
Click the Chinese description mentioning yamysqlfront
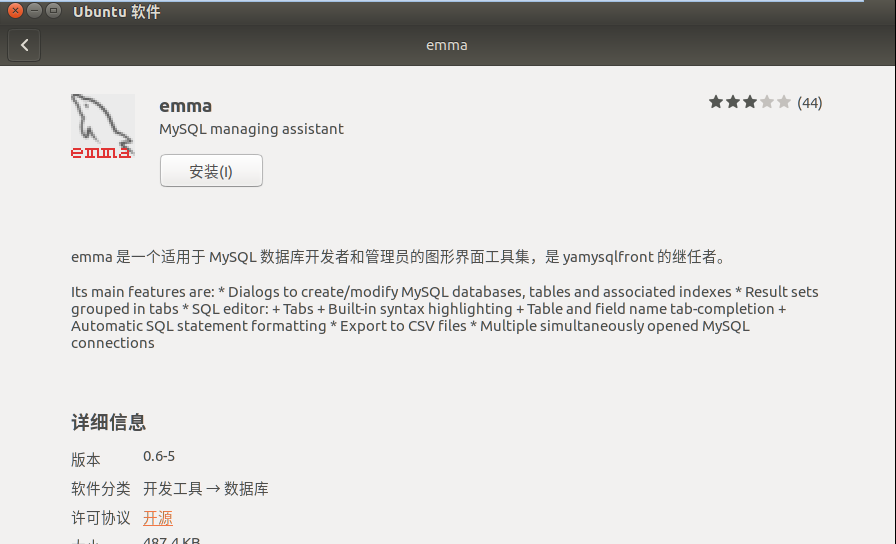click(x=400, y=257)
